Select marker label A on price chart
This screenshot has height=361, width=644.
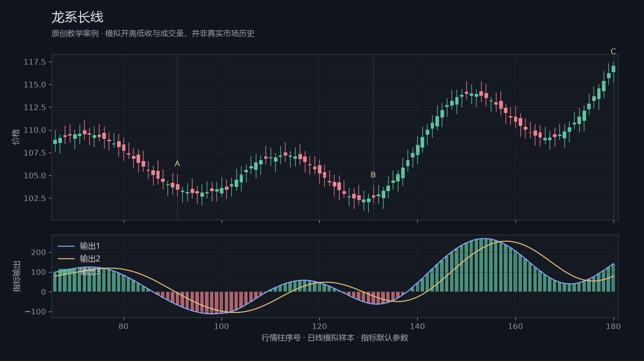click(177, 164)
